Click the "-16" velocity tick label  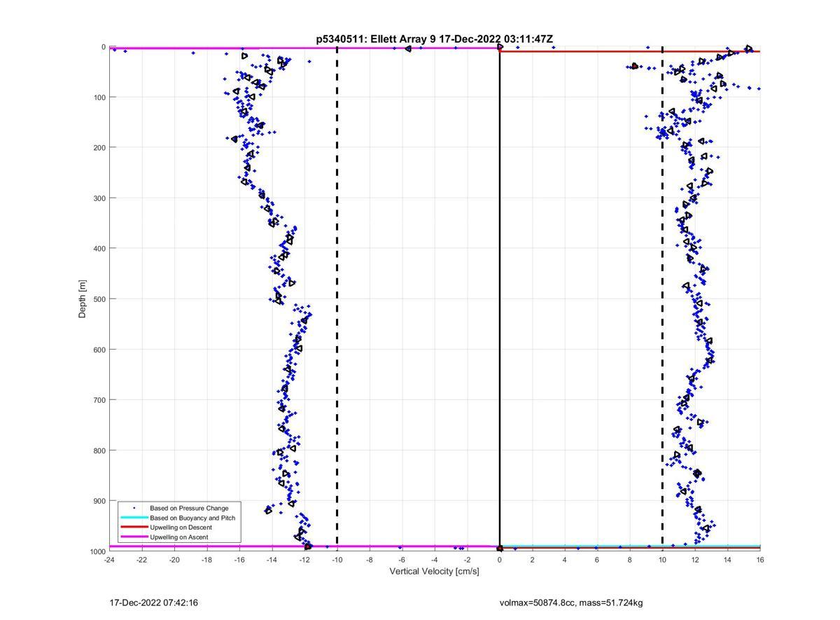pyautogui.click(x=239, y=560)
